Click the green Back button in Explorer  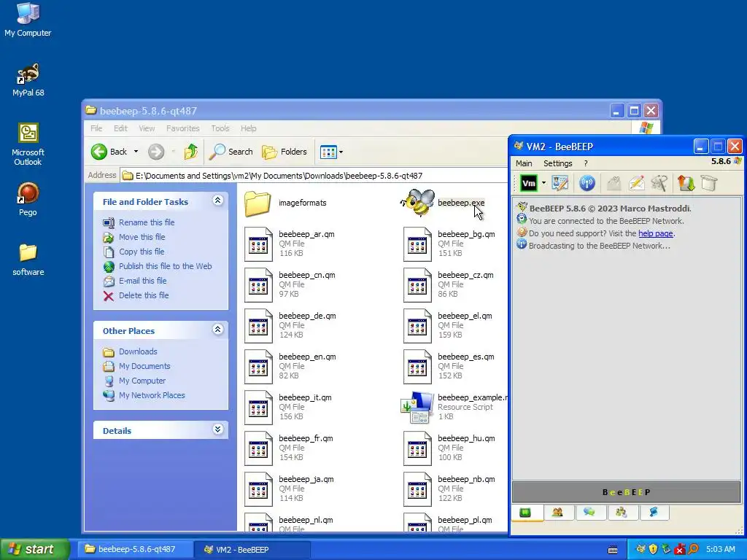[109, 152]
